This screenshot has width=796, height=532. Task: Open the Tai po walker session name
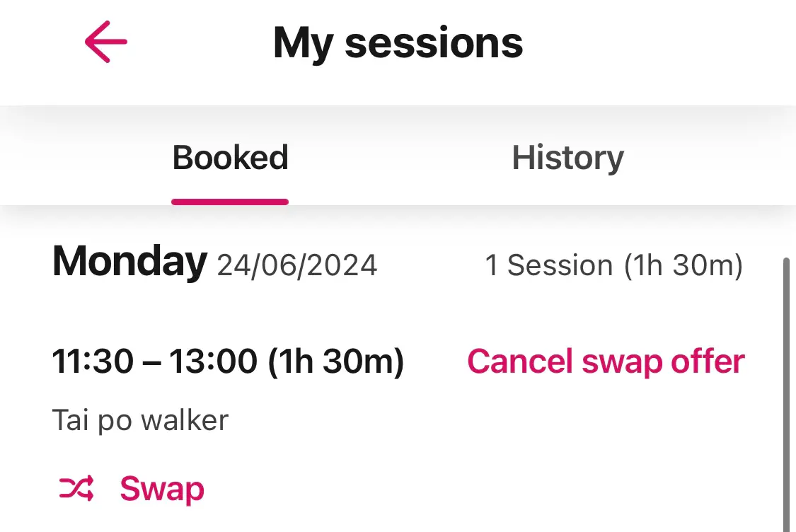[141, 421]
